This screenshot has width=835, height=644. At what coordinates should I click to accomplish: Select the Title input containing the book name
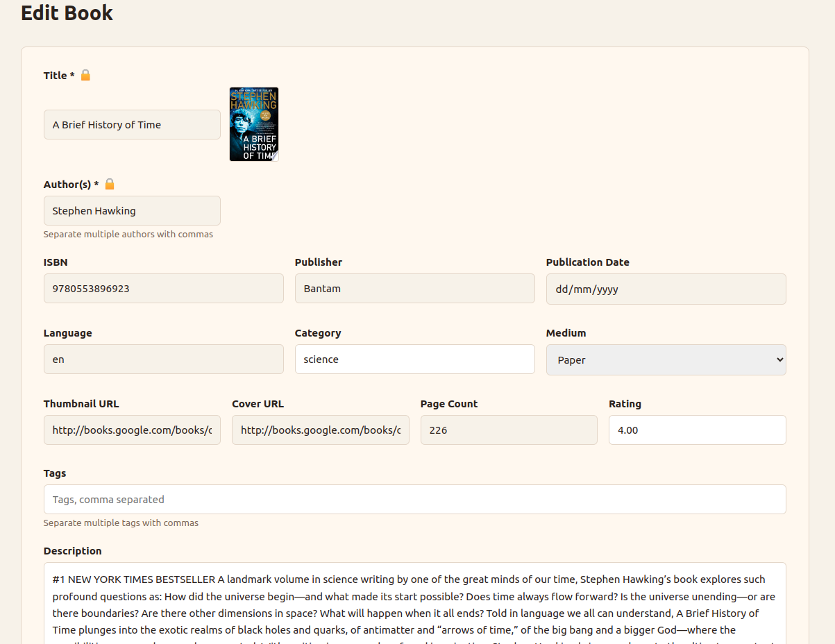tap(132, 124)
